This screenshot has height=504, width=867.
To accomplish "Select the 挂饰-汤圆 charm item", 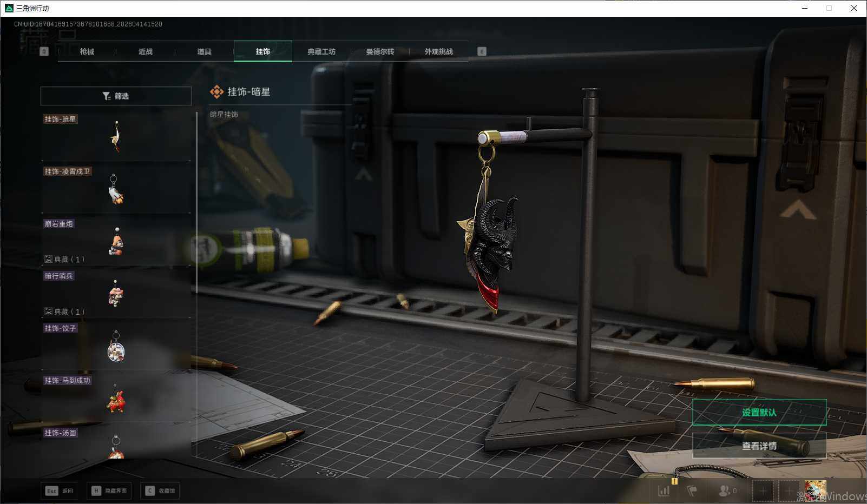I will 116,443.
